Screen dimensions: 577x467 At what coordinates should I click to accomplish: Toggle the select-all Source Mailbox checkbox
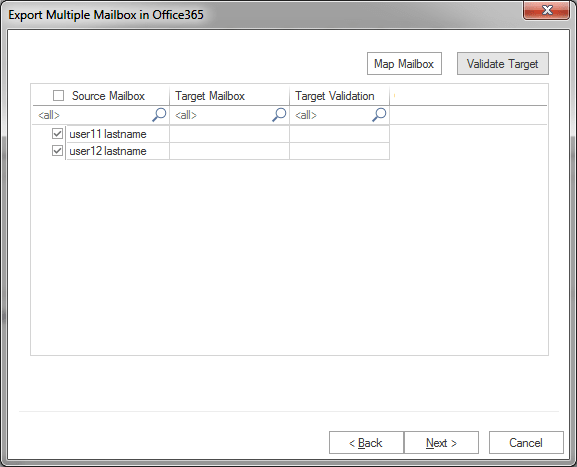(x=58, y=96)
